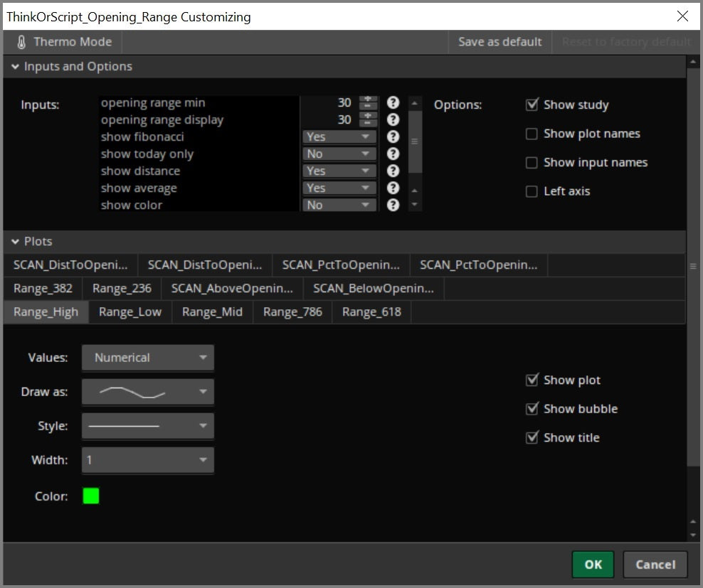
Task: Enable Show input names
Action: [x=532, y=162]
